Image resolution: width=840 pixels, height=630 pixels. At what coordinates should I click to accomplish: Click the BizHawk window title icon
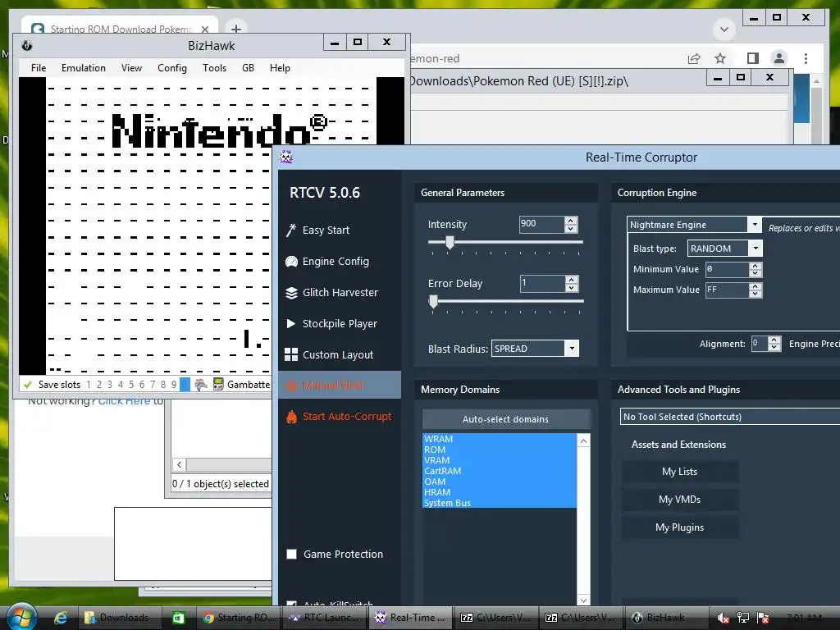point(26,46)
